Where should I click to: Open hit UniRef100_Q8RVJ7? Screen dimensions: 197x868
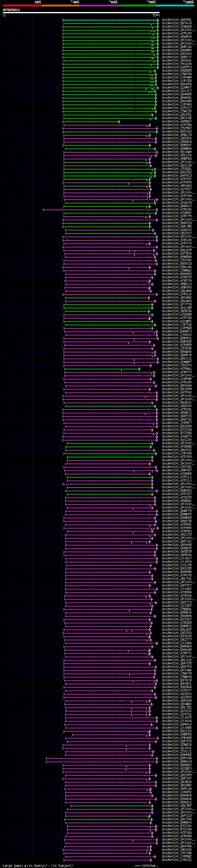(x=177, y=57)
